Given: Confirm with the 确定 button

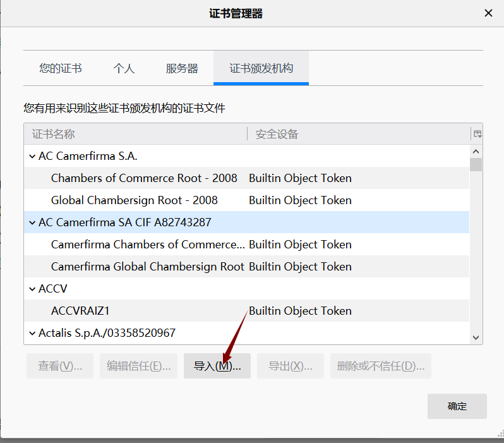Looking at the screenshot, I should [x=457, y=406].
